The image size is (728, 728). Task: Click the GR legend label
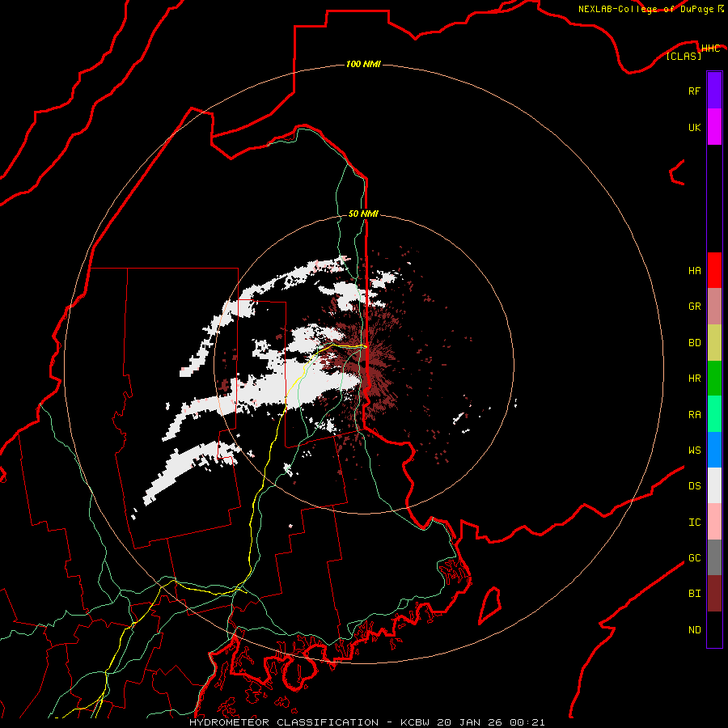694,307
